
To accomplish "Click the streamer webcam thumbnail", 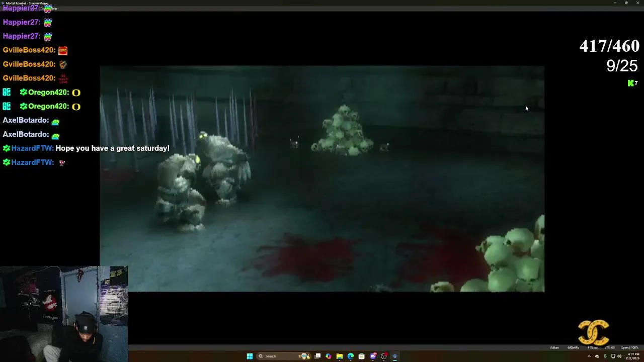I will pos(64,314).
